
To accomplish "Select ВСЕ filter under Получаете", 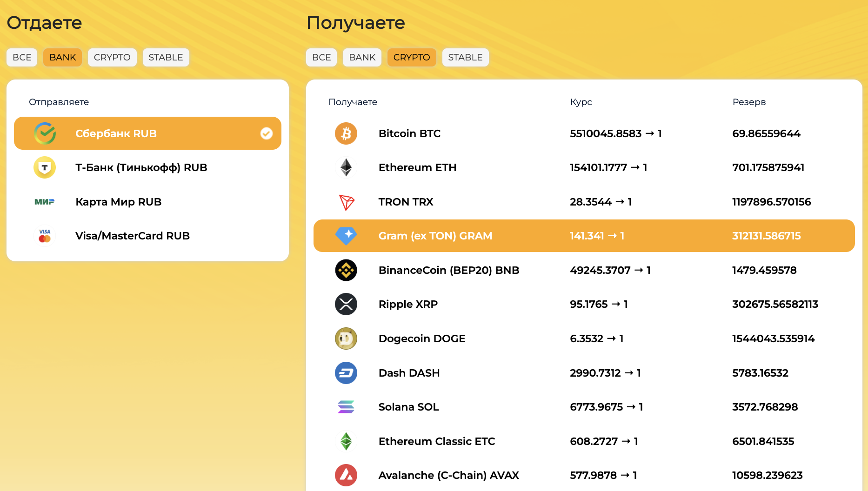I will click(321, 57).
